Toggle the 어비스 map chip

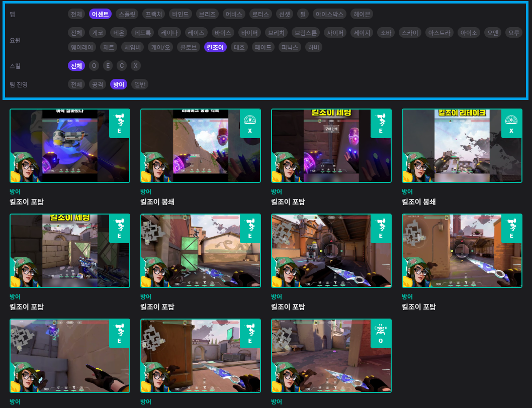[x=234, y=14]
